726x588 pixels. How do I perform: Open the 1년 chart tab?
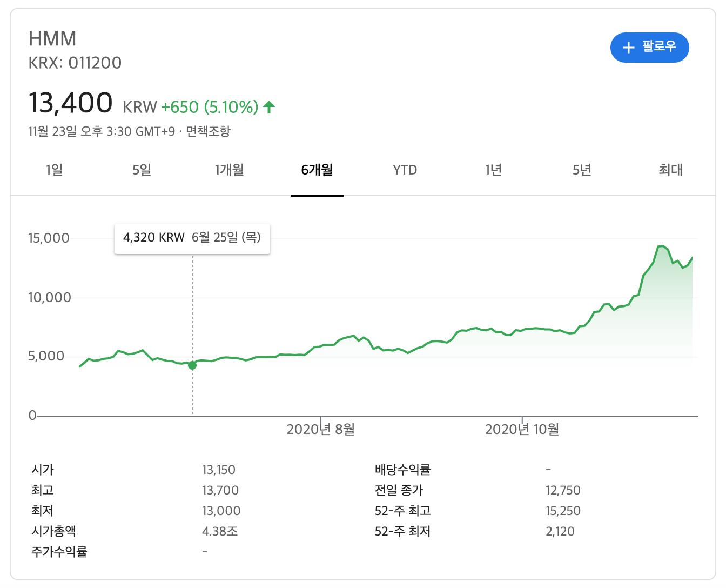493,170
